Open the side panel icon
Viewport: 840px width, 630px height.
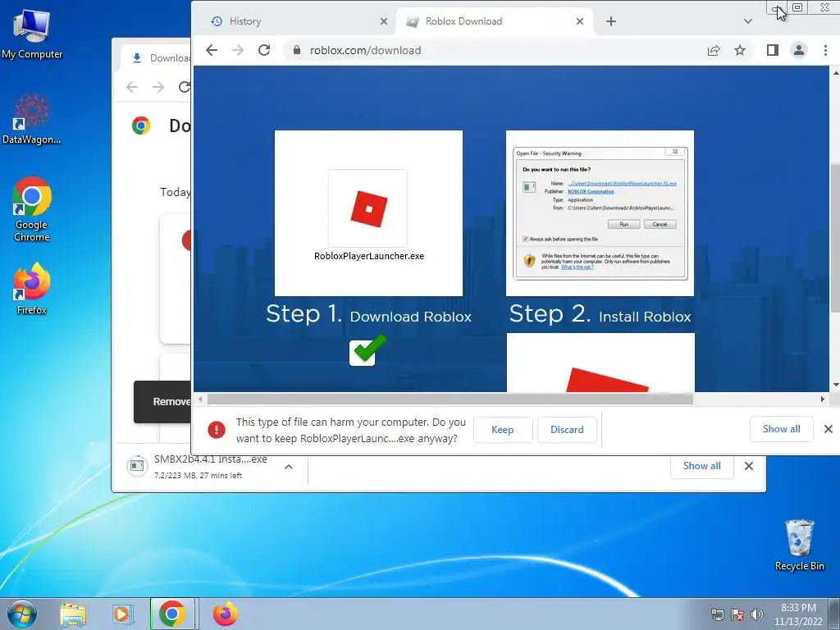tap(772, 50)
